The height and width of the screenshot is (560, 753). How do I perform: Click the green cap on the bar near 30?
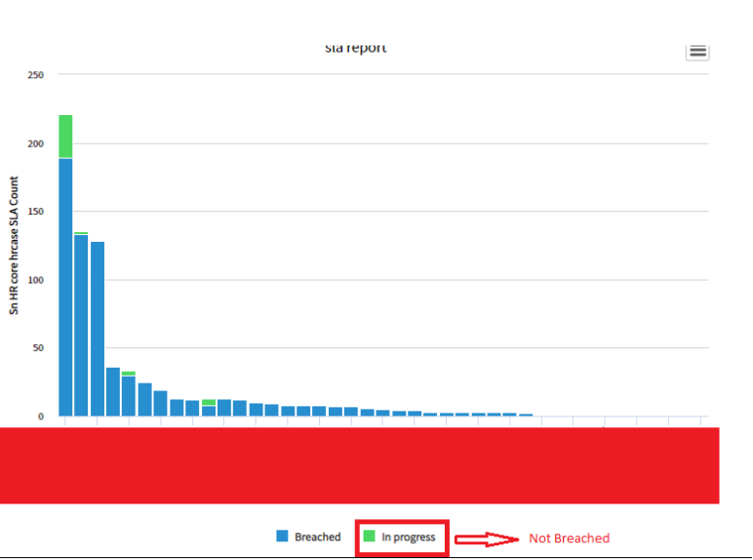(128, 374)
